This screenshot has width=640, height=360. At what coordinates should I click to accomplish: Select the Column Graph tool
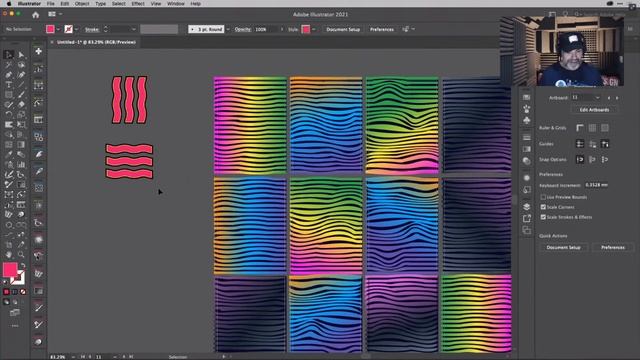21,164
